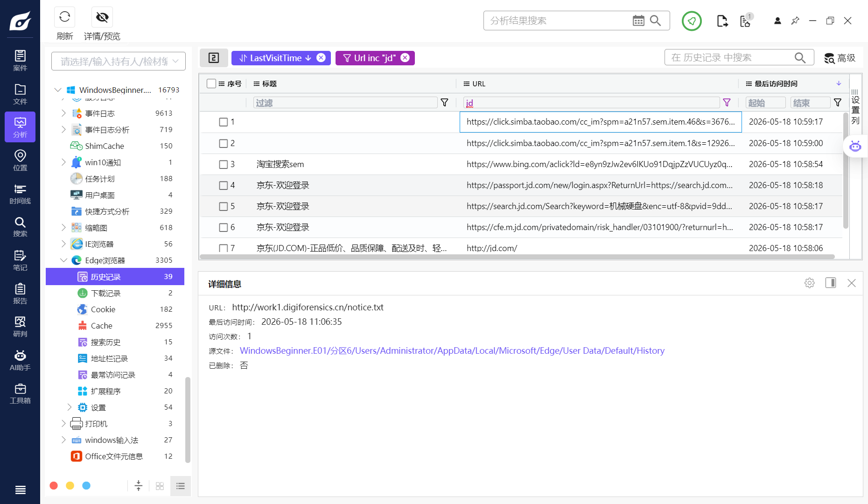Expand the IE浏览器 tree node

(x=63, y=244)
